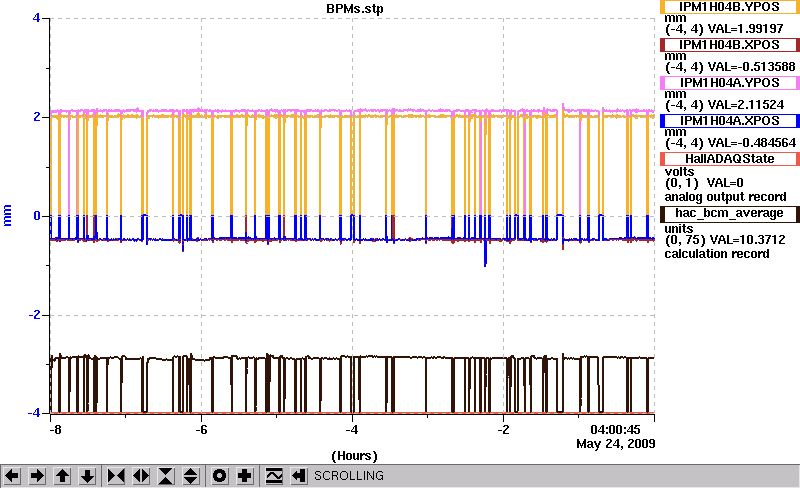
Task: Click the (Hours) x-axis label
Action: 355,455
